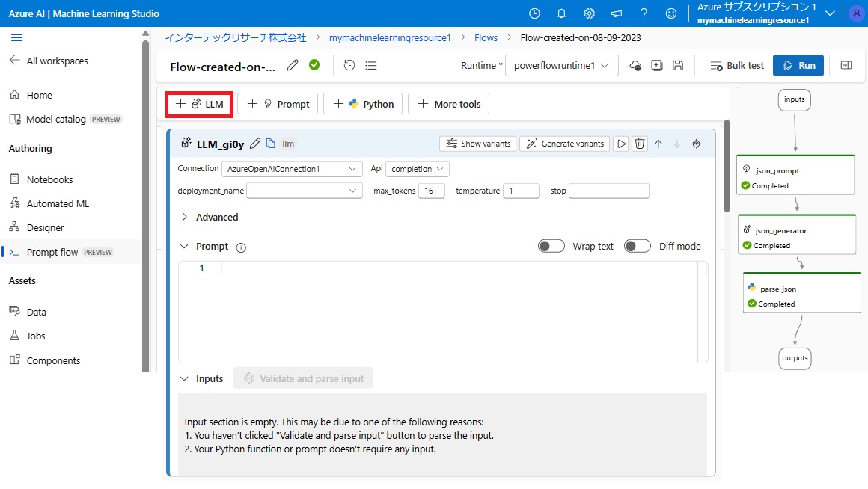Image resolution: width=868 pixels, height=489 pixels.
Task: Click the smiley feedback icon
Action: tap(671, 13)
